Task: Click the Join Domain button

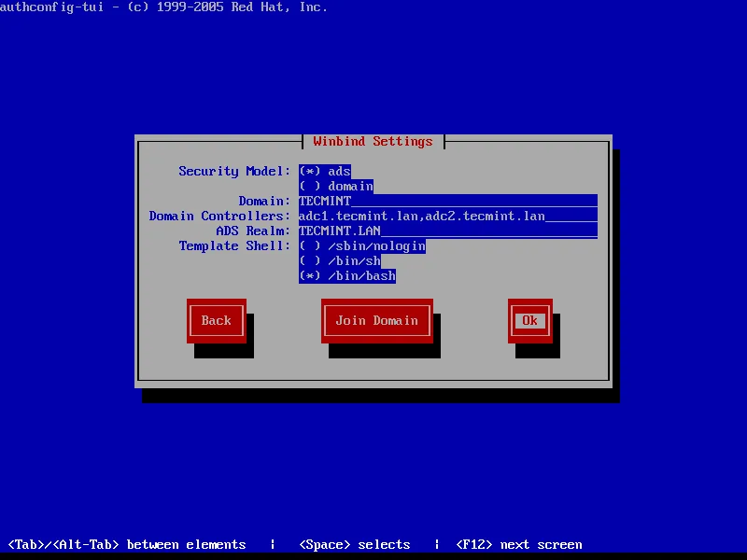Action: point(376,320)
